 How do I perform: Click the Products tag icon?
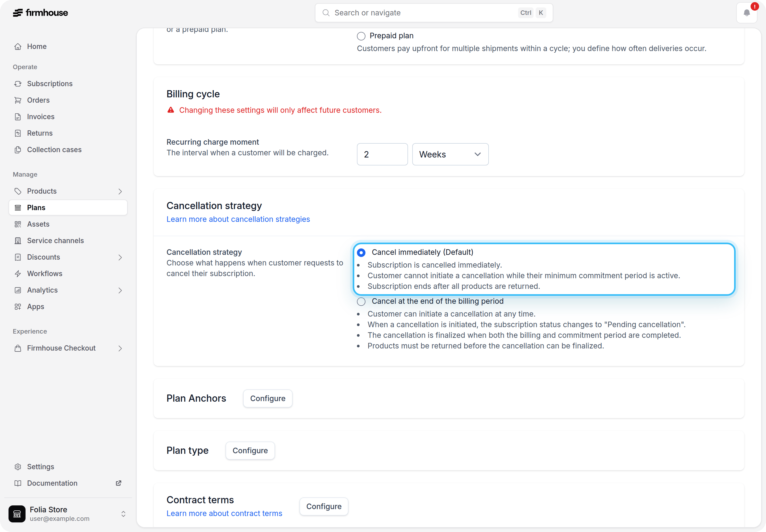(x=18, y=191)
